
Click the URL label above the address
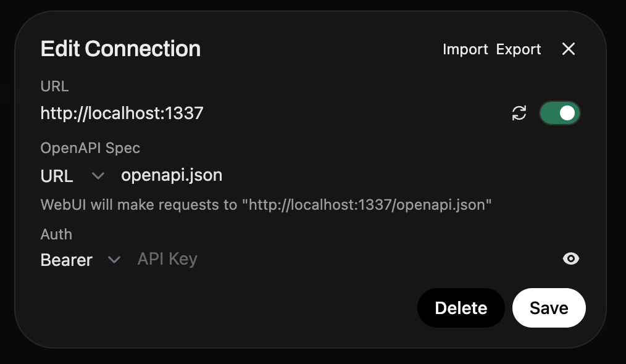[54, 86]
